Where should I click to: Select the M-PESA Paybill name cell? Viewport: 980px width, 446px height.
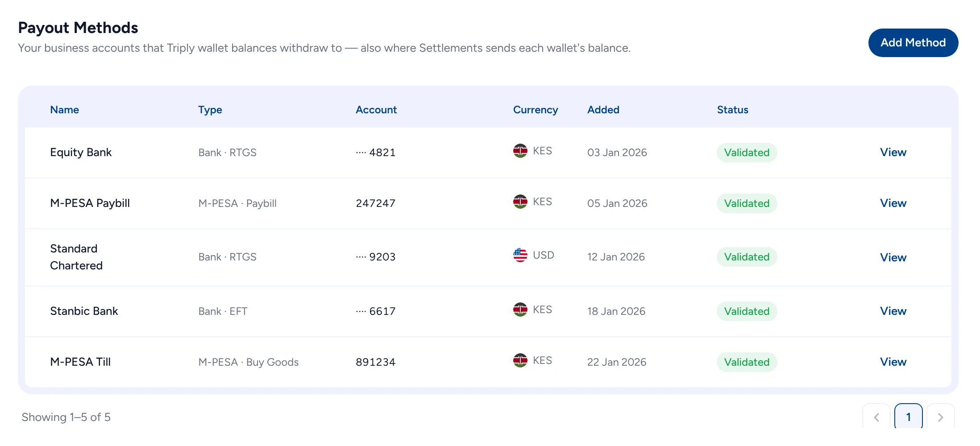[x=90, y=203]
